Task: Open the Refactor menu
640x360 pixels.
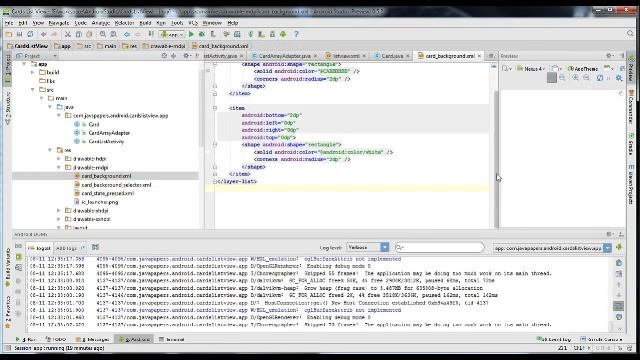Action: [124, 23]
